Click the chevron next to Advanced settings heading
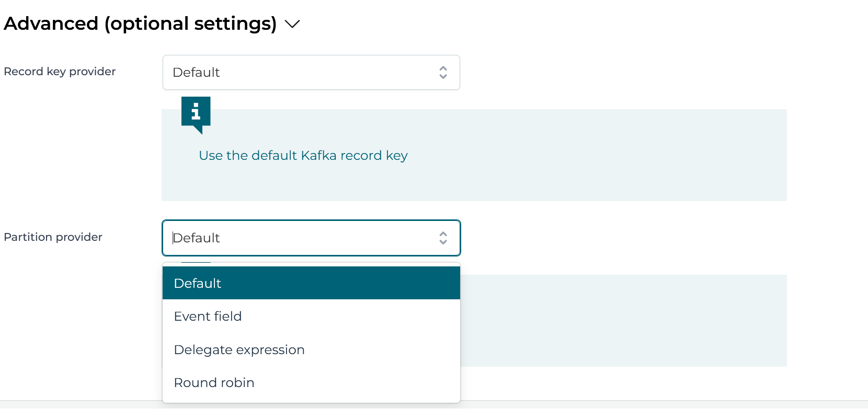This screenshot has width=868, height=409. click(292, 24)
